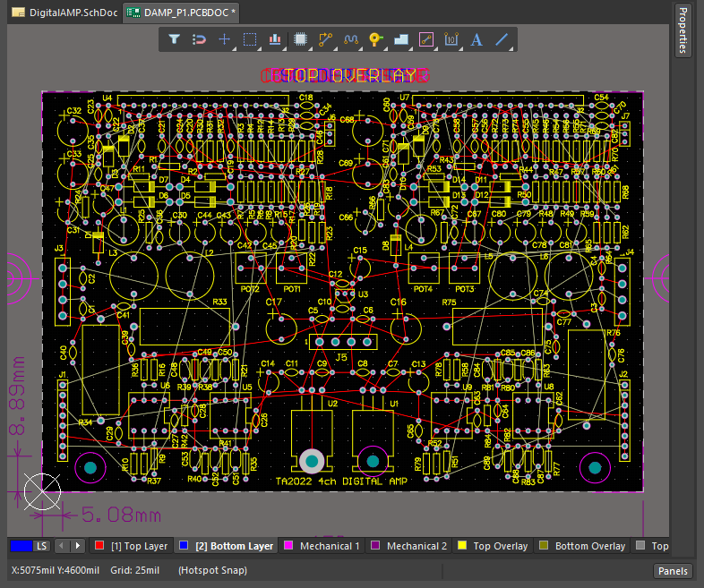Click the U1 regulator mounting hole
This screenshot has width=704, height=588.
tap(373, 461)
